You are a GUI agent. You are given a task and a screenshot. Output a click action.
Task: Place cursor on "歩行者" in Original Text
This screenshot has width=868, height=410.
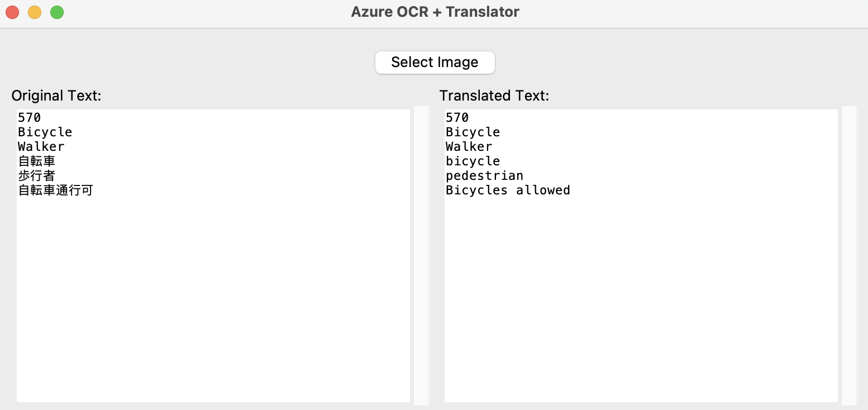pos(36,176)
